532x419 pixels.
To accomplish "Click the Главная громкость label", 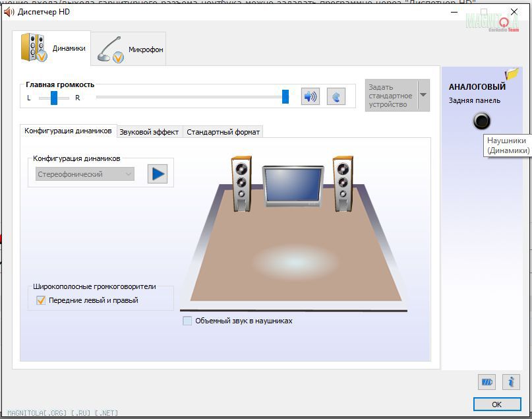I will [x=60, y=84].
